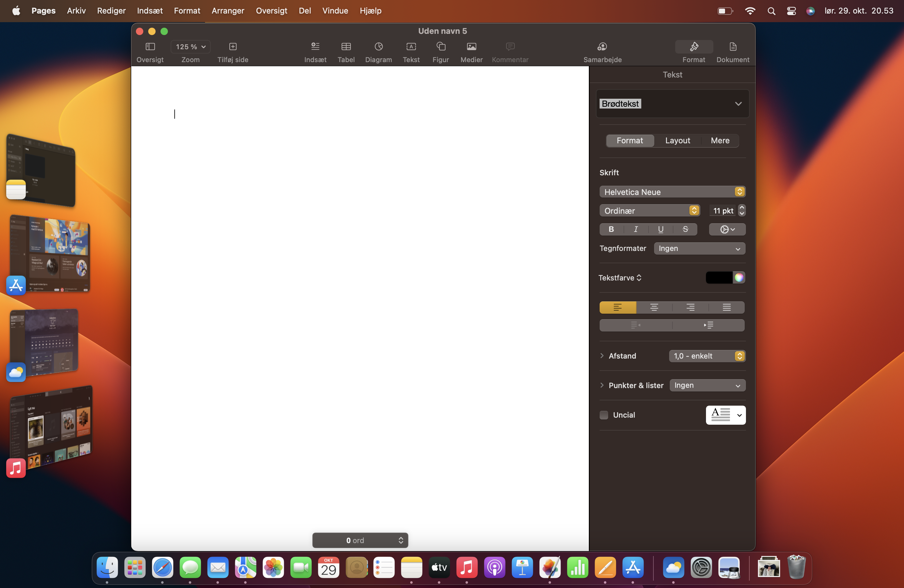Click the Figur shapes icon

tap(441, 47)
